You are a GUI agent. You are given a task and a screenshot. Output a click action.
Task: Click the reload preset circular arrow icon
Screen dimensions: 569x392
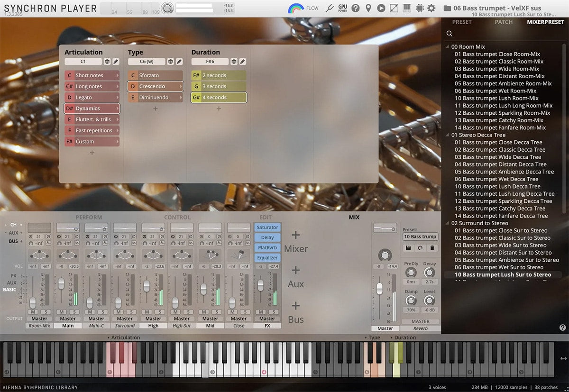click(x=420, y=248)
